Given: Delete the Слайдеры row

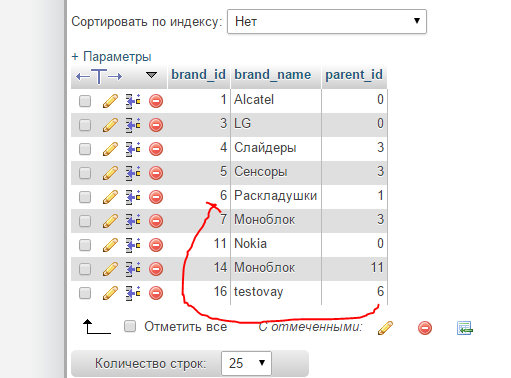Looking at the screenshot, I should pos(156,149).
